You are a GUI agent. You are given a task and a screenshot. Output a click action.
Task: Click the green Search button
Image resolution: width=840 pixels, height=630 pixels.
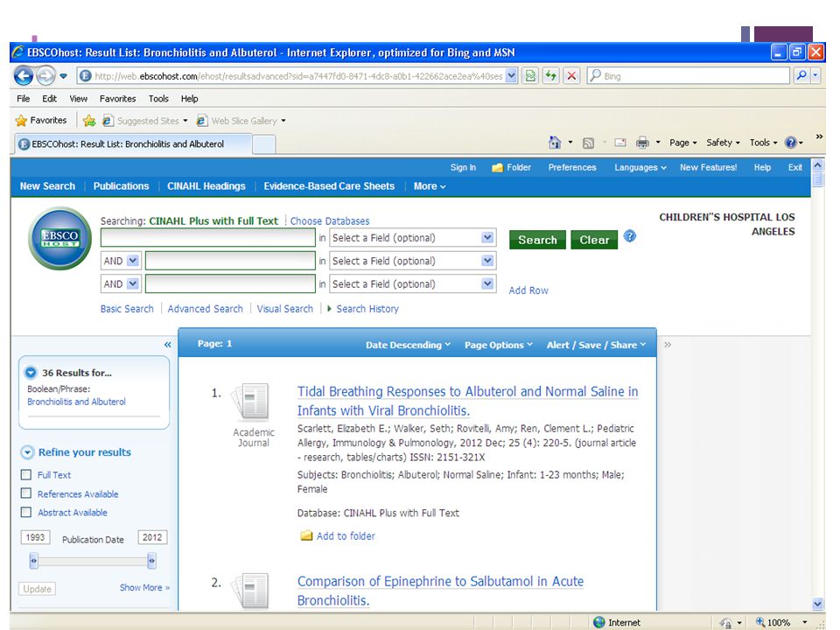[x=537, y=240]
